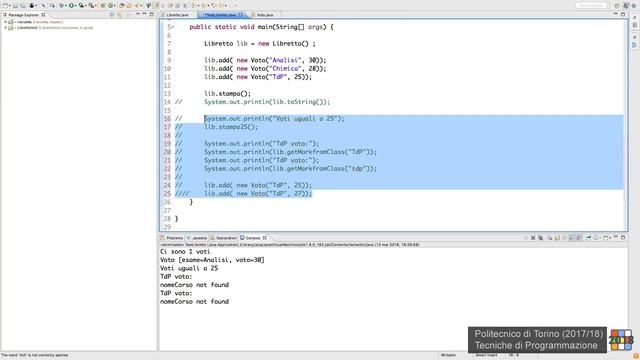Clear the Console output
The image size is (640, 360).
point(550,237)
